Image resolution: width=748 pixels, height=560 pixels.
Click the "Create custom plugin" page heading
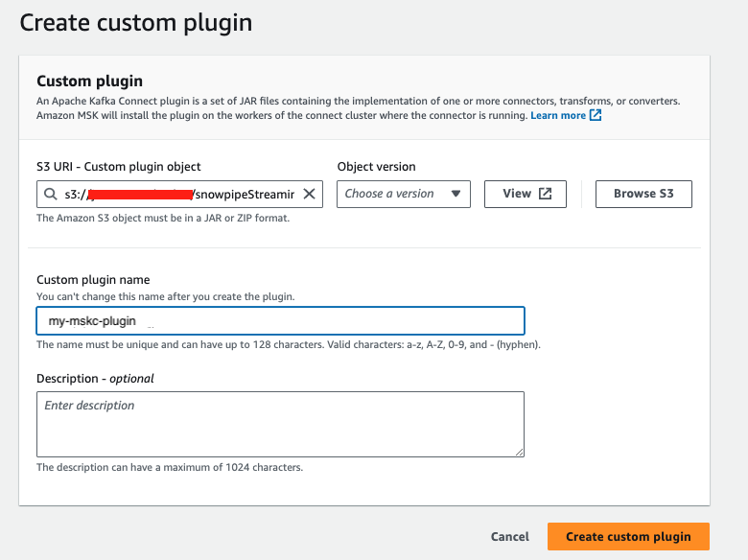point(136,22)
